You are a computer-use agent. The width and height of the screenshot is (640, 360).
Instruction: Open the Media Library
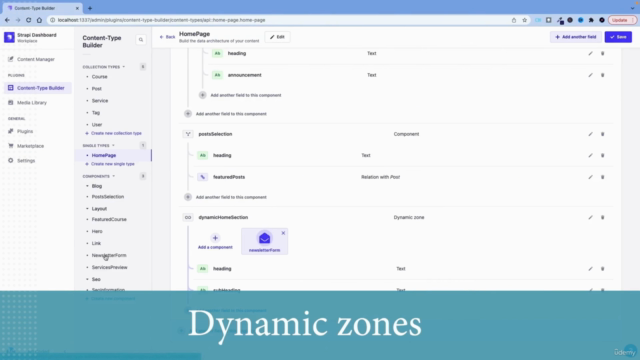pos(32,102)
